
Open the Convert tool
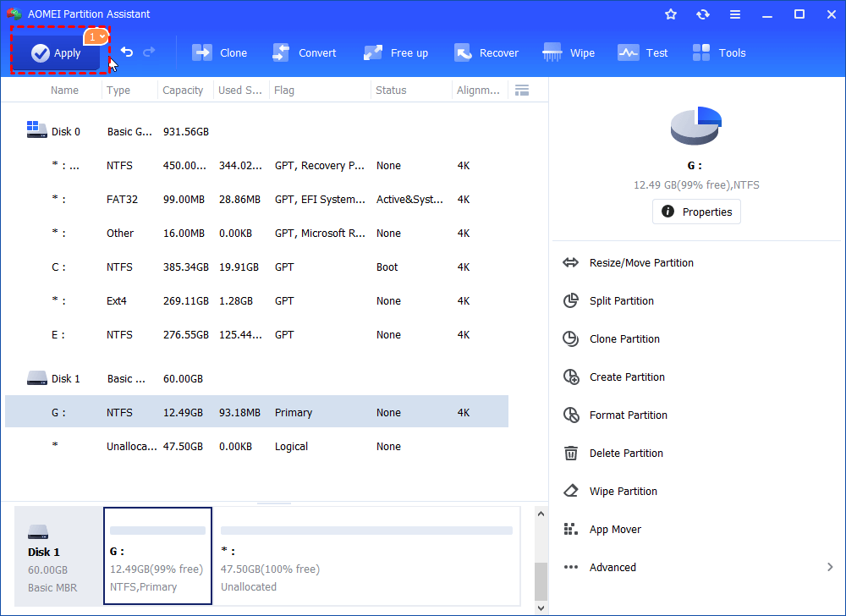click(x=305, y=52)
